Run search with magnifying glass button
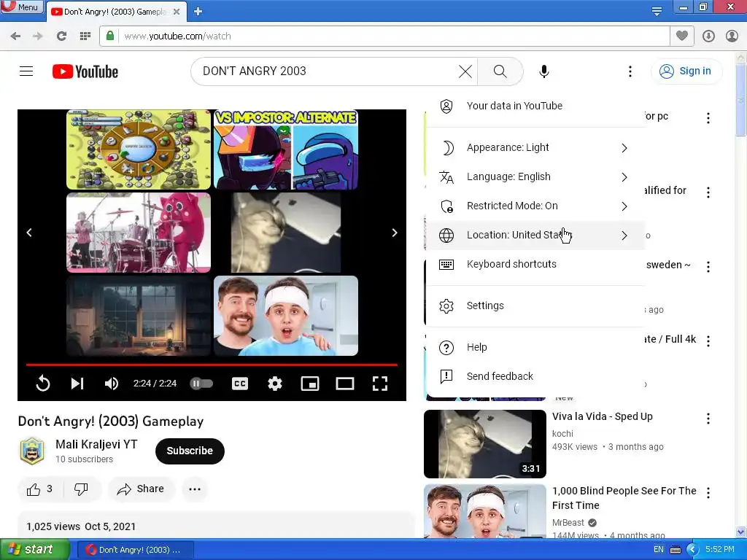This screenshot has height=560, width=747. point(500,71)
